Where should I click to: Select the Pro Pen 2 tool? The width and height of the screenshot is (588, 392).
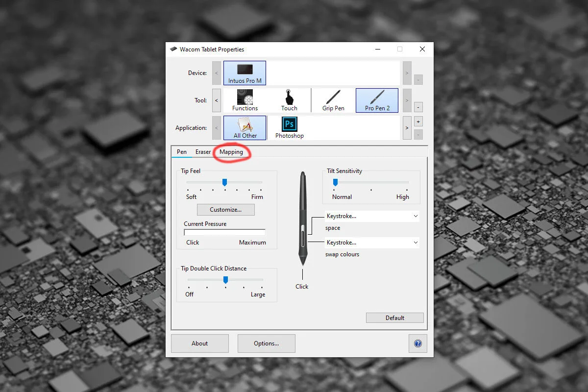click(x=377, y=100)
